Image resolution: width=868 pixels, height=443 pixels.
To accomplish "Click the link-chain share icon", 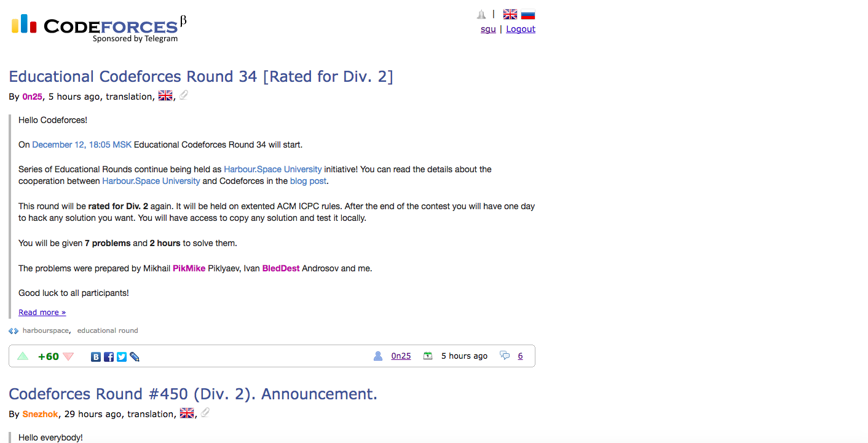I will pos(135,356).
